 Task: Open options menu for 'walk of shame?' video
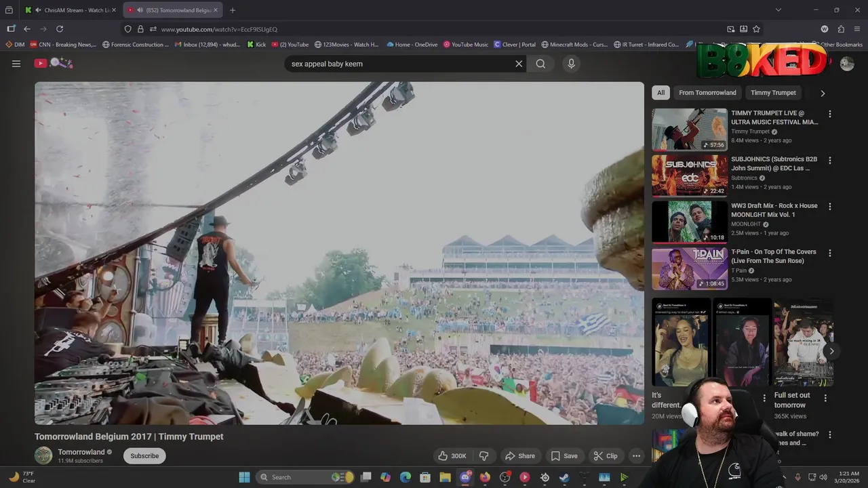pyautogui.click(x=829, y=434)
